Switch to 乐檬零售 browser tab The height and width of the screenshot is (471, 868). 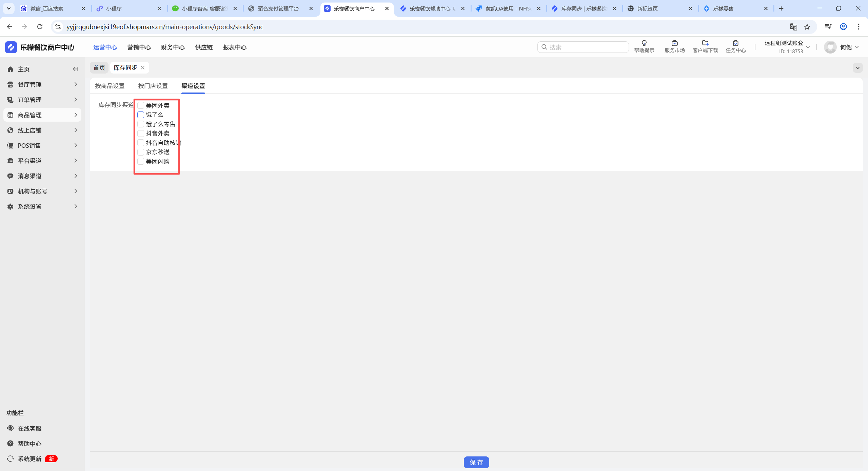coord(735,8)
